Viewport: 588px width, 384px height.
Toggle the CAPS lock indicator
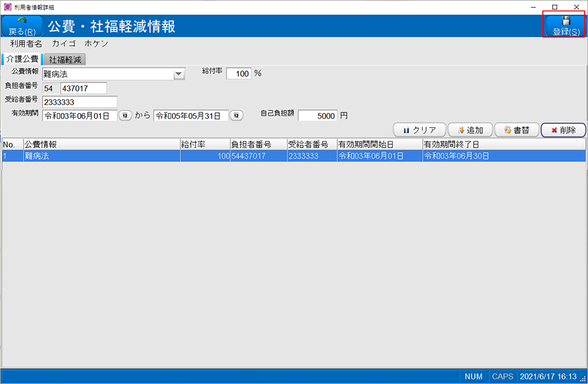tap(502, 376)
